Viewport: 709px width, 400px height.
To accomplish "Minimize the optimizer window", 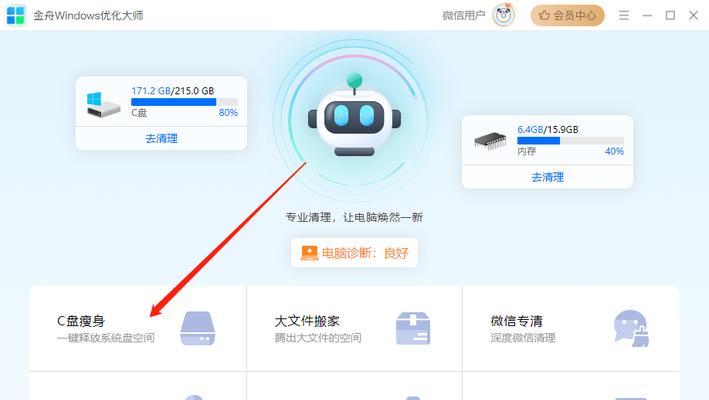I will coord(647,15).
